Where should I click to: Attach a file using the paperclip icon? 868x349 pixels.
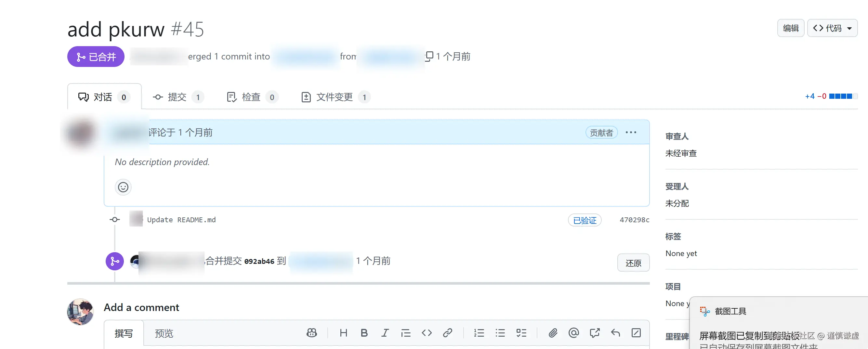[x=553, y=333]
